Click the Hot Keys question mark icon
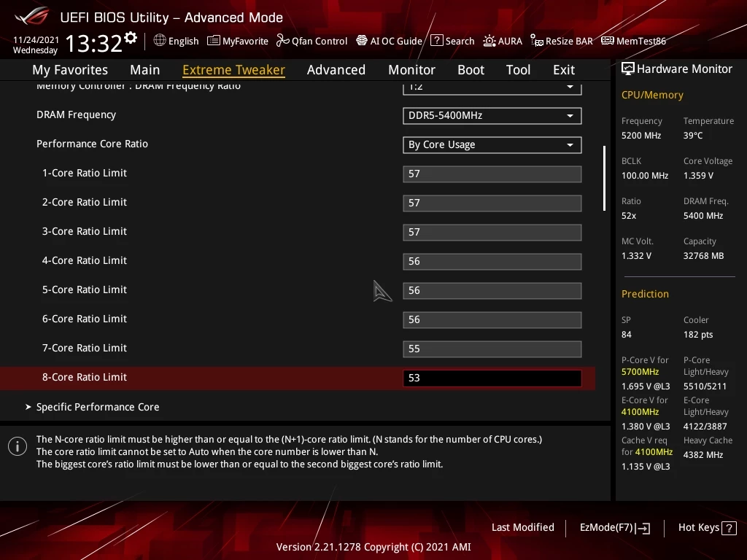The height and width of the screenshot is (560, 747). (x=729, y=528)
